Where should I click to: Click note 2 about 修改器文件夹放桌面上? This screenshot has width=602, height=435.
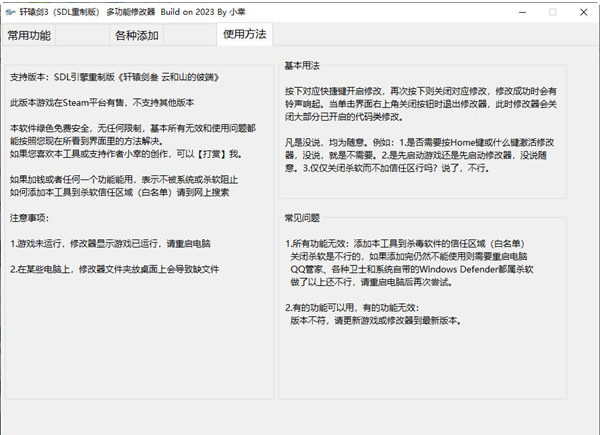pyautogui.click(x=115, y=269)
